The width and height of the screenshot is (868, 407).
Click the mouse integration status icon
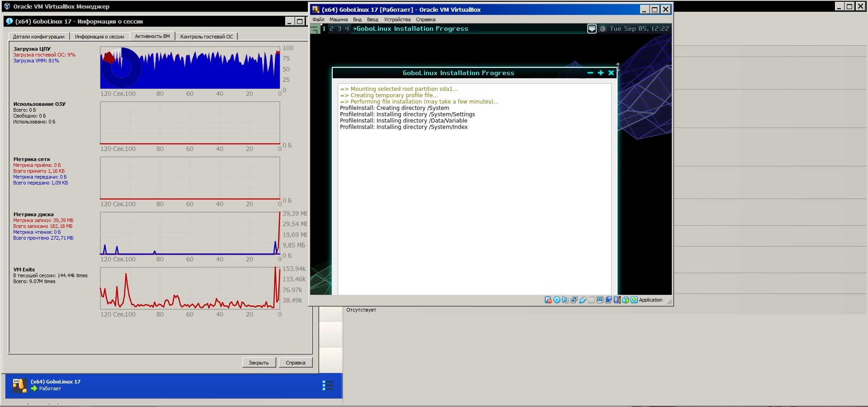626,300
